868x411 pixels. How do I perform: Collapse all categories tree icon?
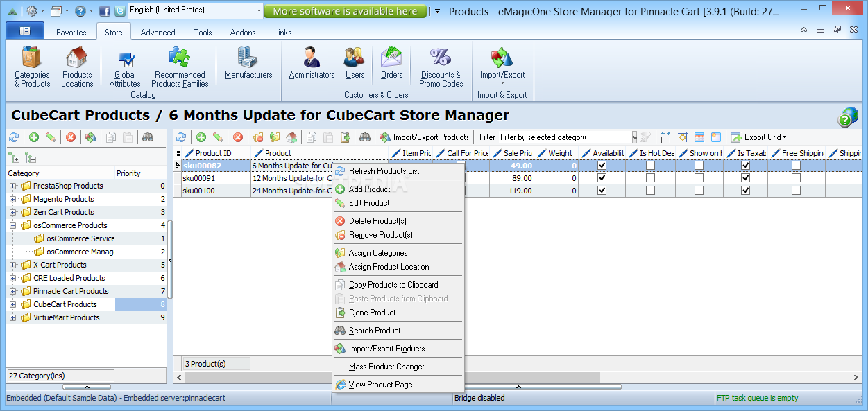tap(30, 158)
